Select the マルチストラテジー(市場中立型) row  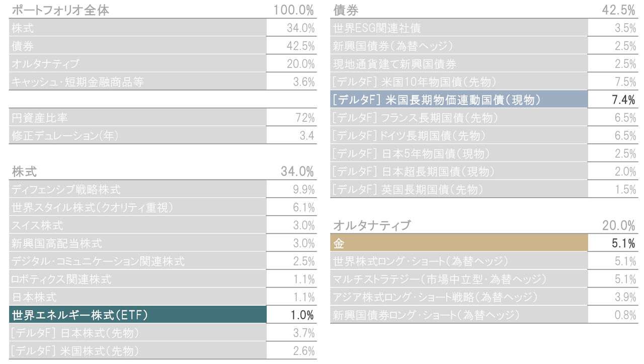pyautogui.click(x=484, y=279)
